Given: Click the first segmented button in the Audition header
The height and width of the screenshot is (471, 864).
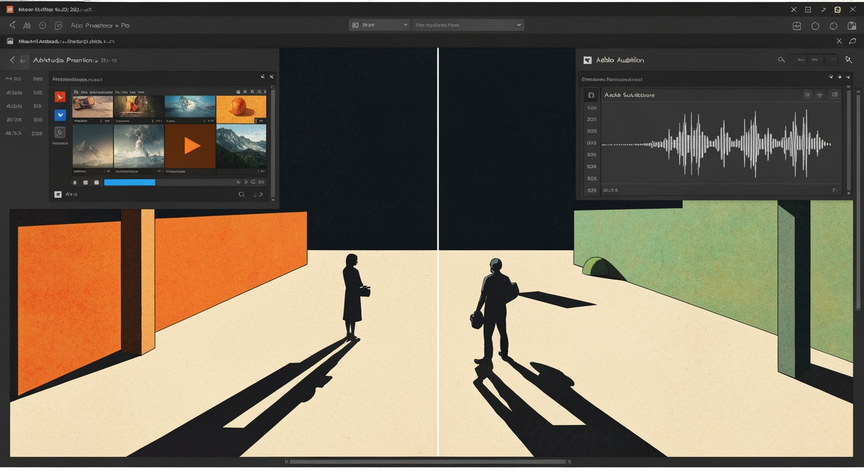Looking at the screenshot, I should point(800,59).
